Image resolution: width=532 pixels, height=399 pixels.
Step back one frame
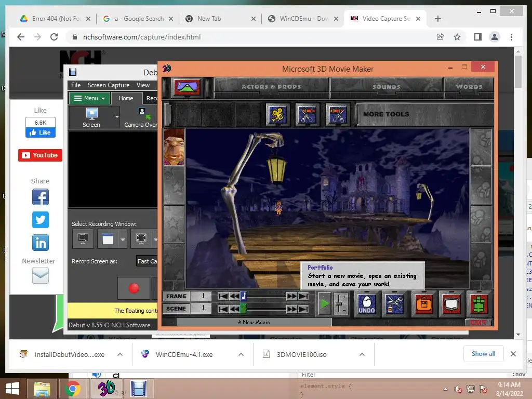coord(234,296)
